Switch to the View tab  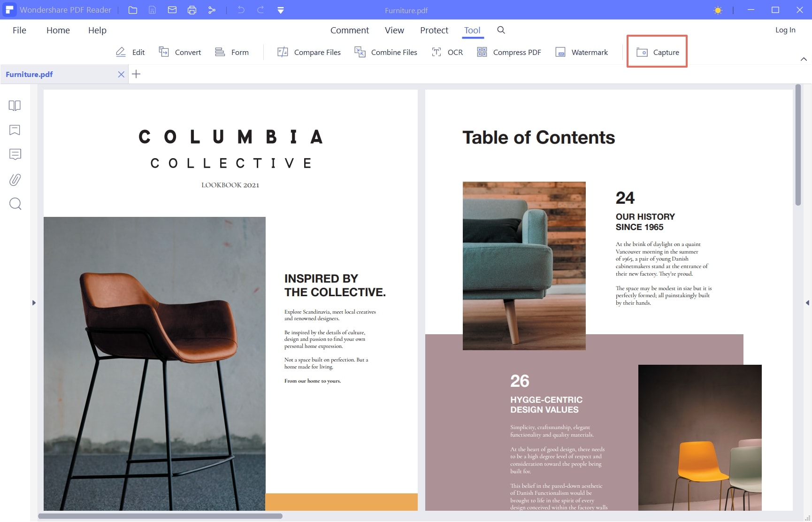pyautogui.click(x=394, y=30)
